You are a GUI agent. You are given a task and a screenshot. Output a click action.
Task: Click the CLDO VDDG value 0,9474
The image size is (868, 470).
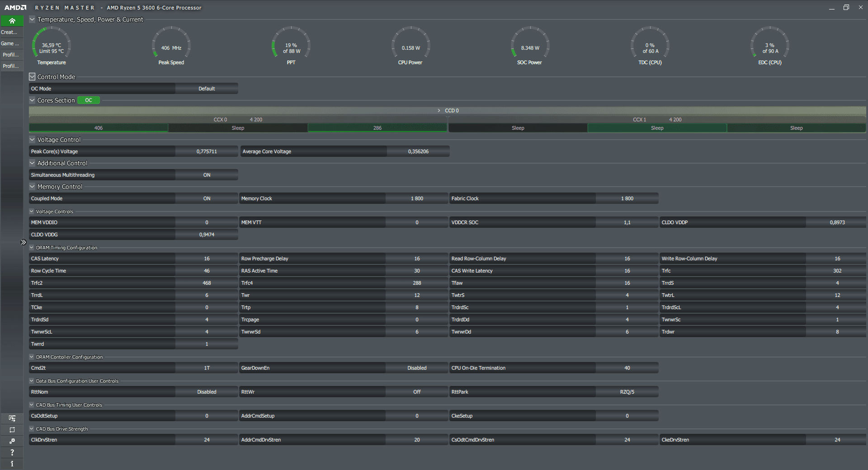[207, 235]
